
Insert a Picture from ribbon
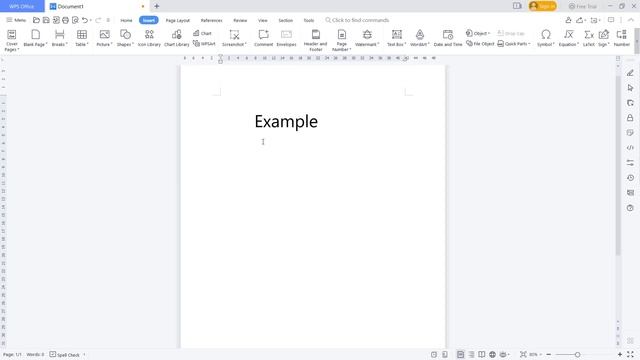coord(104,38)
